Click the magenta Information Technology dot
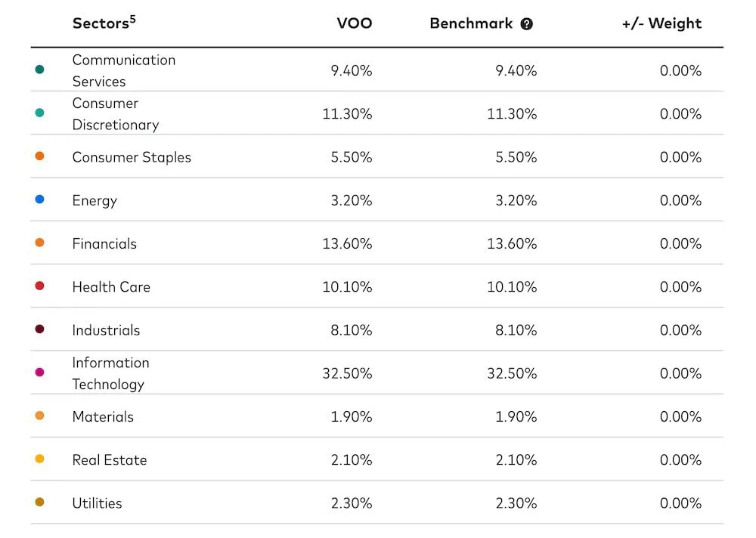The width and height of the screenshot is (756, 538). click(39, 372)
